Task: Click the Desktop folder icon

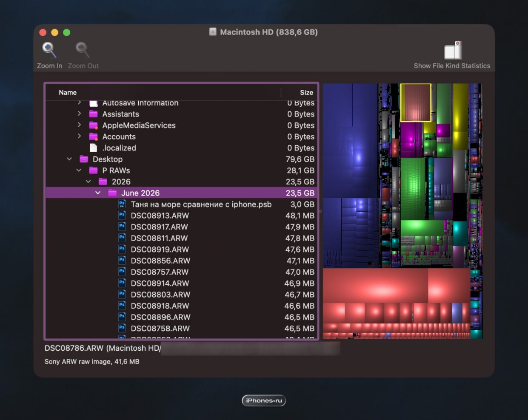Action: pos(84,159)
